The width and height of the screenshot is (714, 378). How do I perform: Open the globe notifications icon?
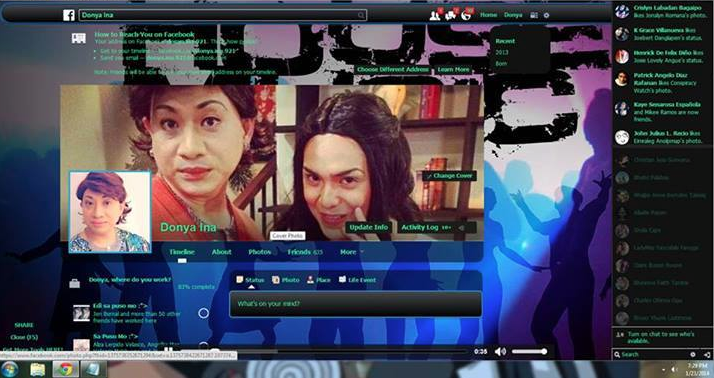466,15
